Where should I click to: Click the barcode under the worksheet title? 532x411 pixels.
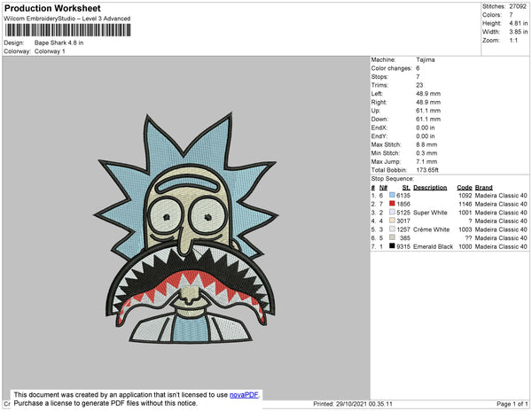coord(67,30)
